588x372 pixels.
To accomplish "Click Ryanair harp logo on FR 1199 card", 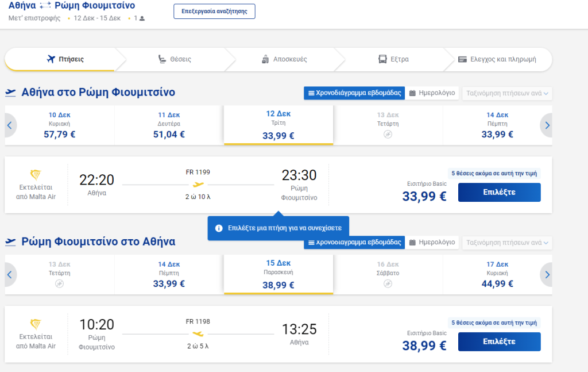I will click(x=36, y=175).
